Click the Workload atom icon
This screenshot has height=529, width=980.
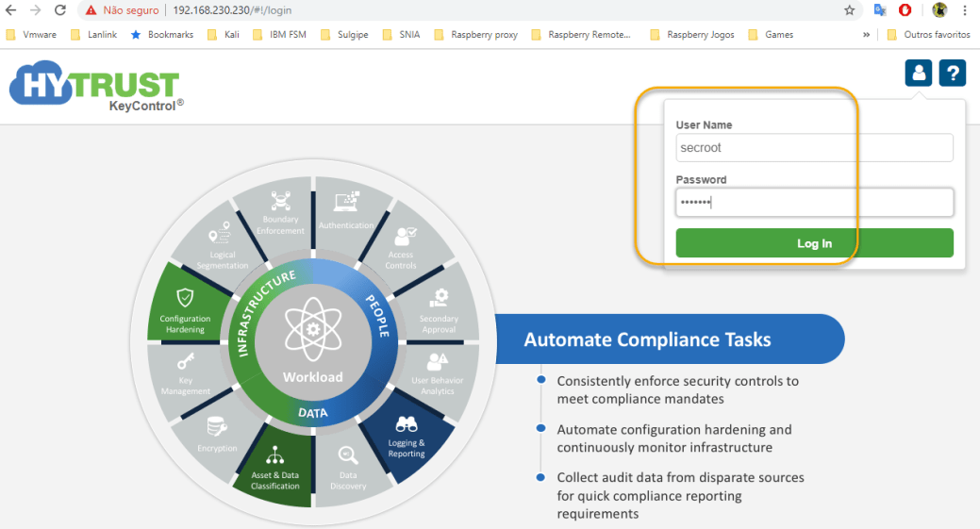tap(312, 331)
